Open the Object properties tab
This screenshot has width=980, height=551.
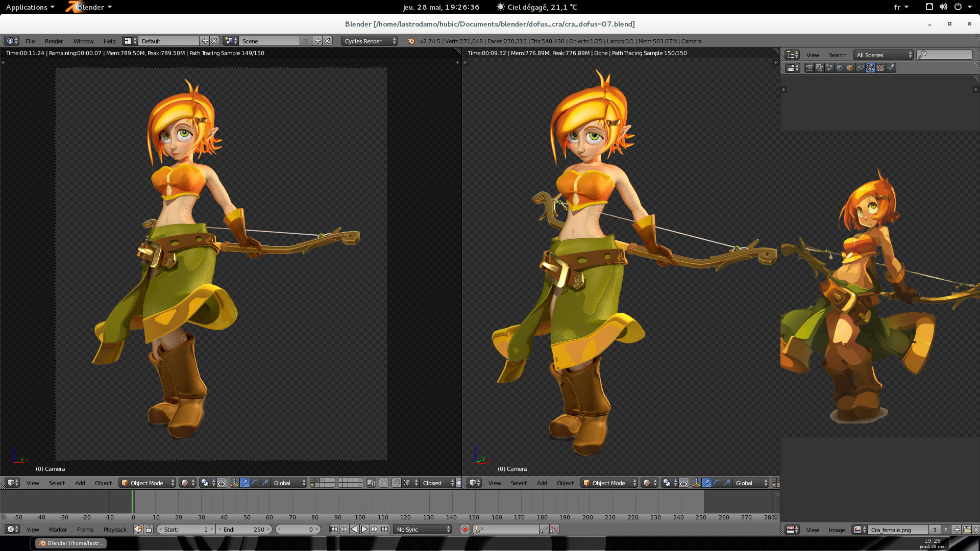coord(850,68)
